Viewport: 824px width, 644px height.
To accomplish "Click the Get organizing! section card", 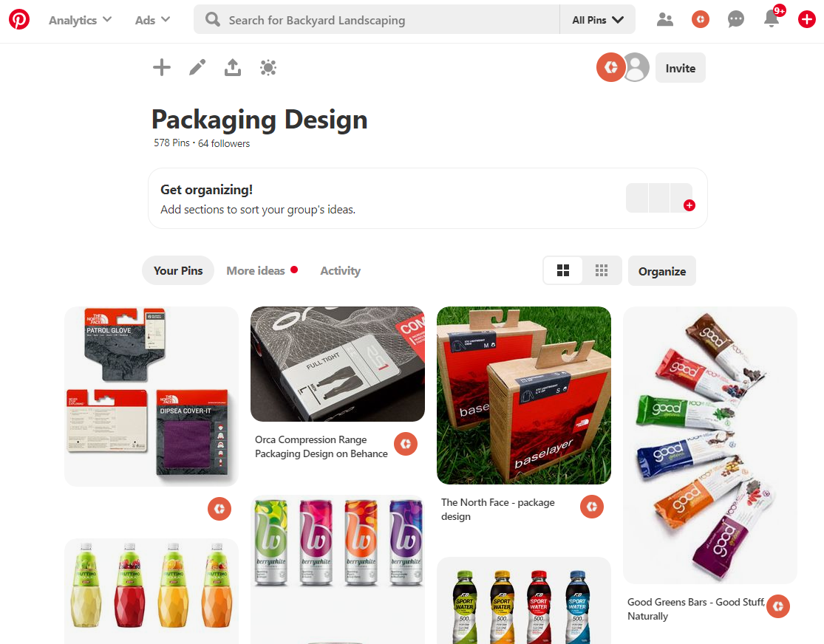I will pyautogui.click(x=428, y=199).
